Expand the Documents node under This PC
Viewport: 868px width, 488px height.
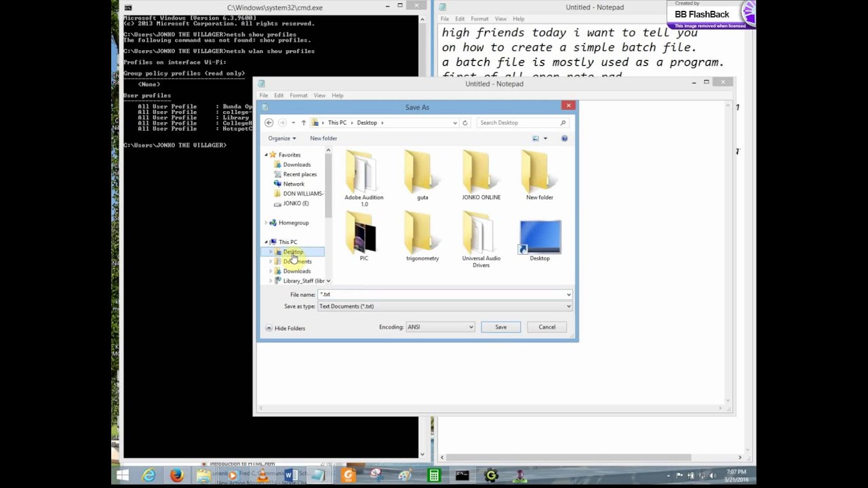[271, 262]
